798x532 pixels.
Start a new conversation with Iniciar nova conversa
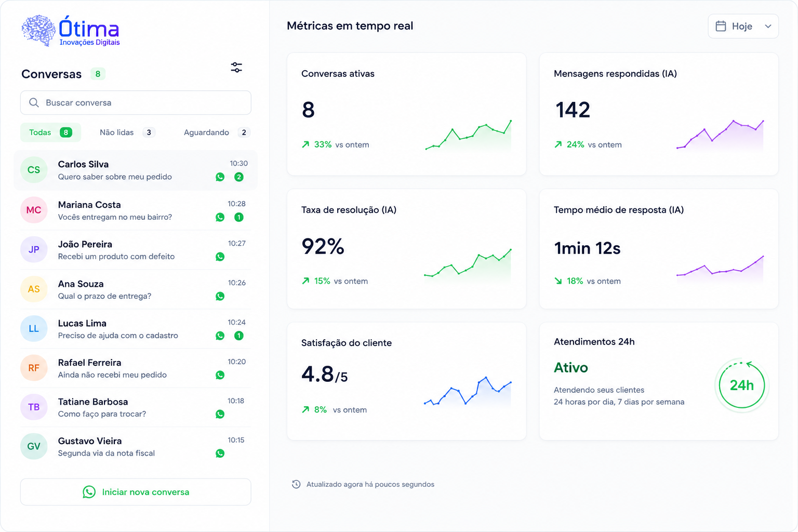(136, 492)
